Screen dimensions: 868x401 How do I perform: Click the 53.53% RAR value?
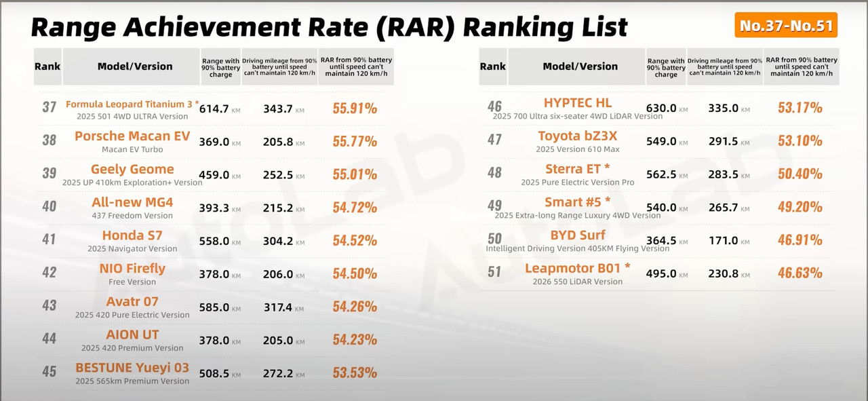[355, 373]
